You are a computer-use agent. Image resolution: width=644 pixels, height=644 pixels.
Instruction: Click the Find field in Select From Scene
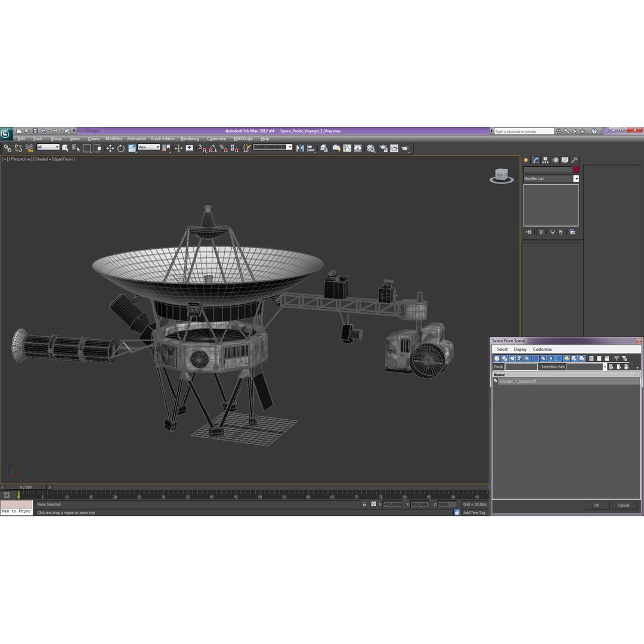pyautogui.click(x=521, y=367)
